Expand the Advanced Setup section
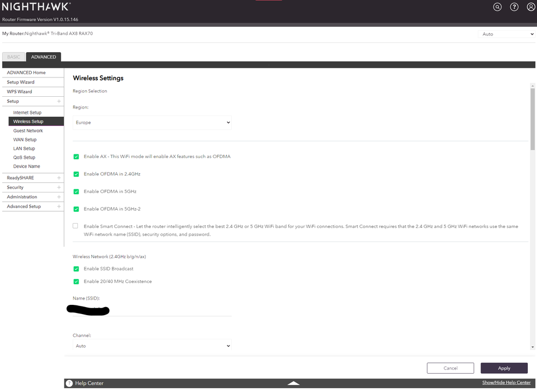537x392 pixels. [59, 206]
